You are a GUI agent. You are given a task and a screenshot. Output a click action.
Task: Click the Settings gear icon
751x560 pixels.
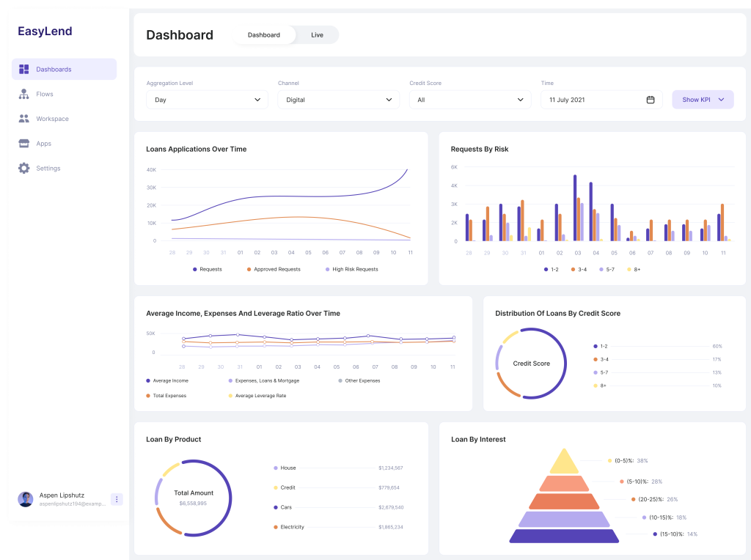pyautogui.click(x=24, y=168)
